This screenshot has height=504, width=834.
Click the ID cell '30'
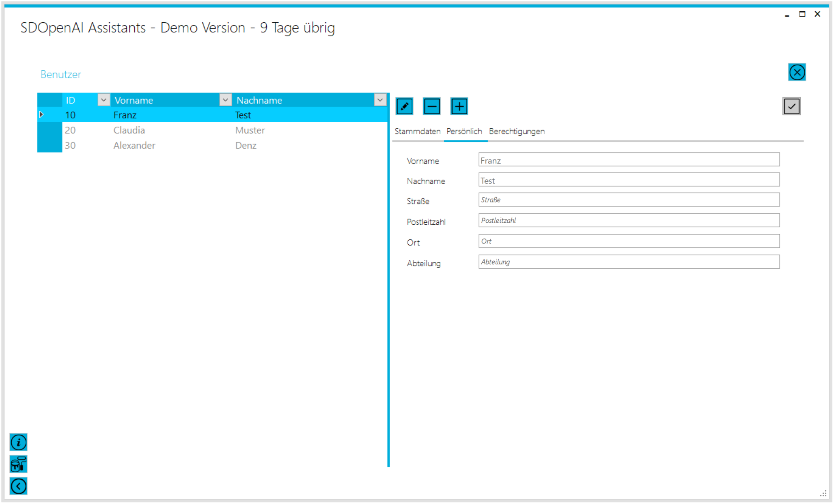(x=70, y=145)
